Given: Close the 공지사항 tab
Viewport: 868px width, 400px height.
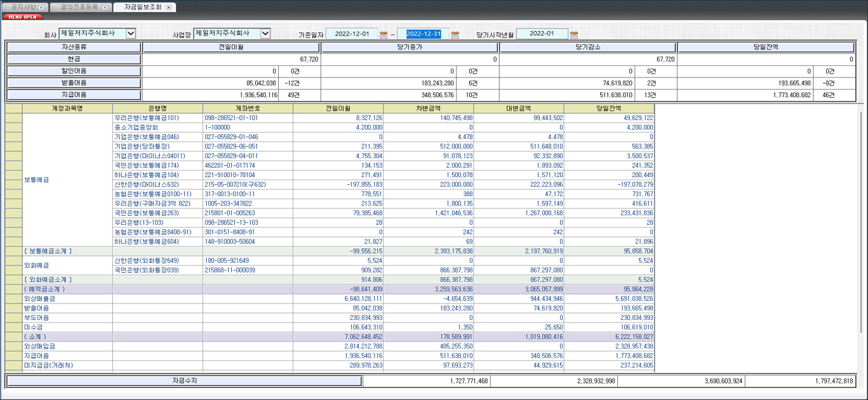Looking at the screenshot, I should [41, 7].
